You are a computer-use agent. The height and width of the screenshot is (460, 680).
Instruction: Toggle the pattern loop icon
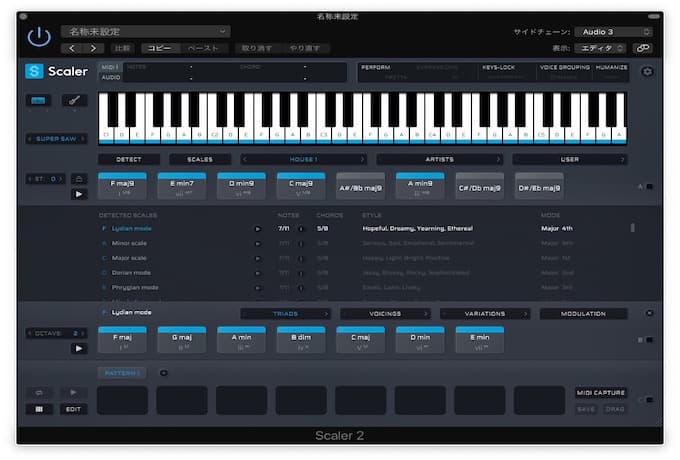pyautogui.click(x=39, y=393)
